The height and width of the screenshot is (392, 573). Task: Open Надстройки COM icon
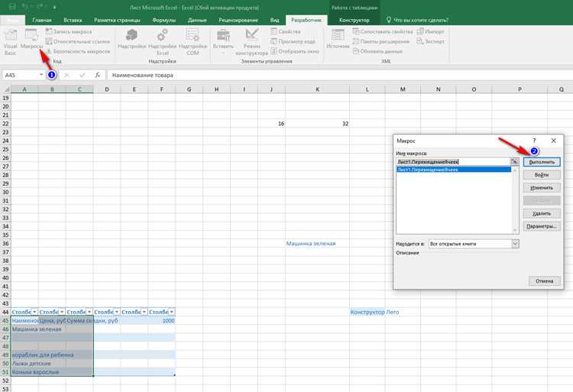193,35
